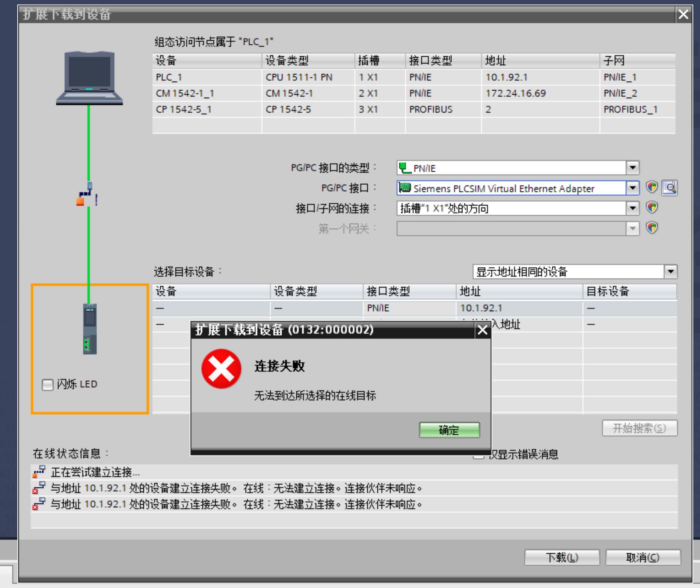Viewport: 700px width, 588px height.
Task: Expand the Siemens PLCSIM Virtual Ethernet Adapter dropdown
Action: (632, 188)
